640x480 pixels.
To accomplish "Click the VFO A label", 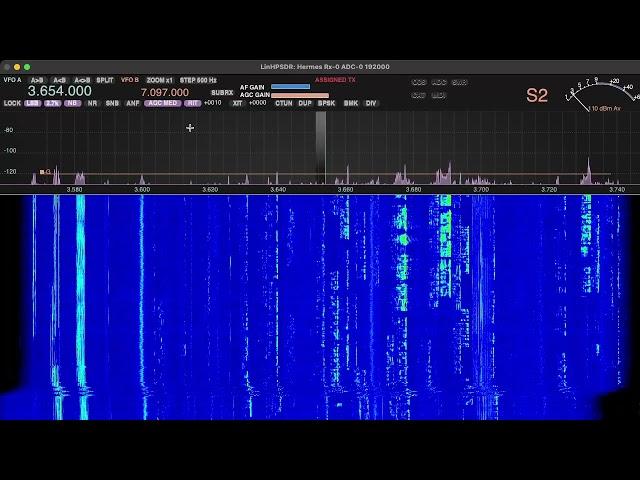I will pos(12,80).
